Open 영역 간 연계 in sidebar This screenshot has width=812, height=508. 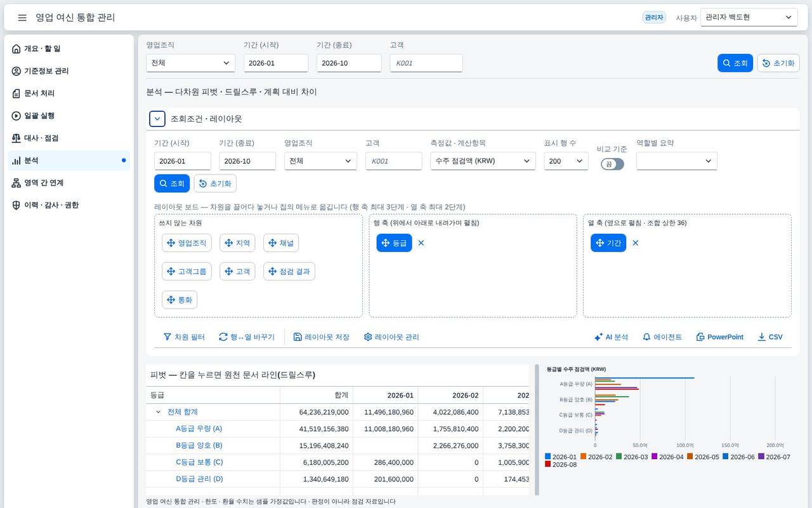69,183
